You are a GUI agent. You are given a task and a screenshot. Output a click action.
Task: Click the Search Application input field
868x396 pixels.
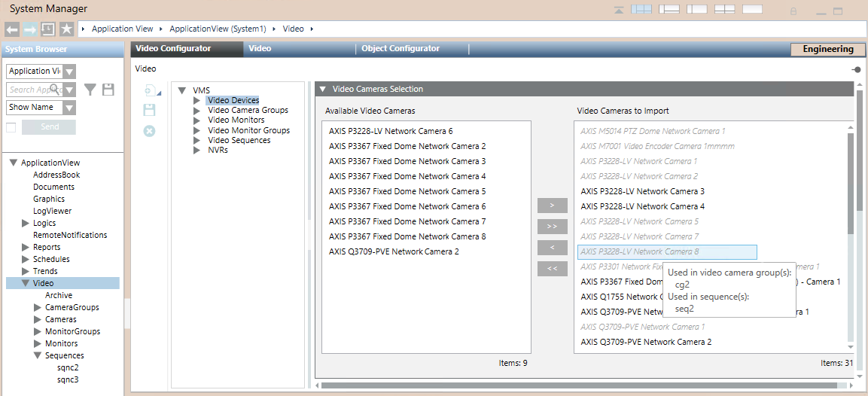tap(34, 90)
